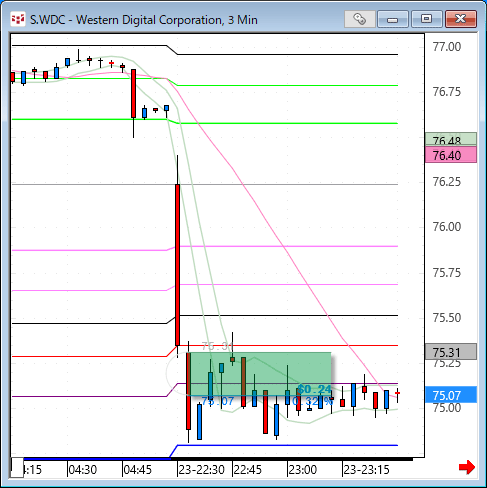Click the 75.50 price axis label
Image resolution: width=487 pixels, height=488 pixels.
coord(447,318)
